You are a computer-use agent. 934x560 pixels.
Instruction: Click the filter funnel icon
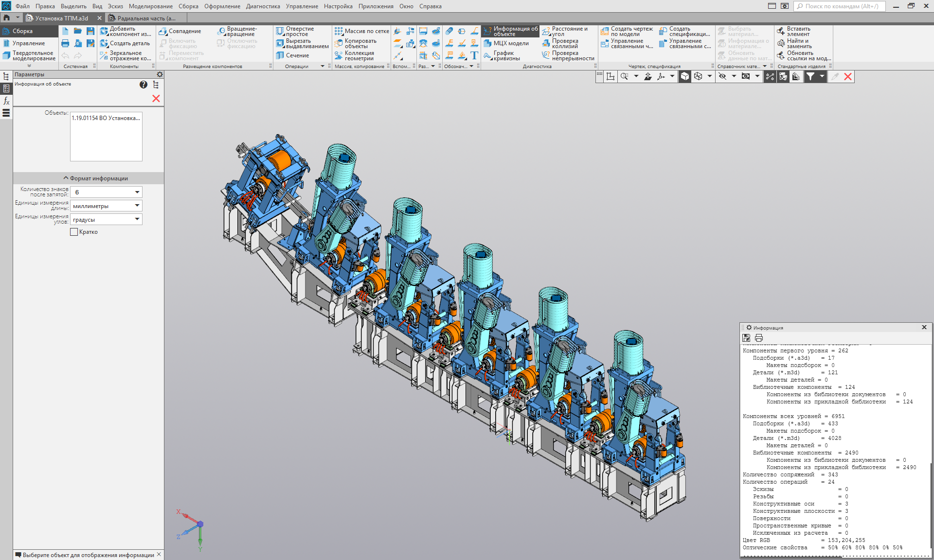pos(810,76)
